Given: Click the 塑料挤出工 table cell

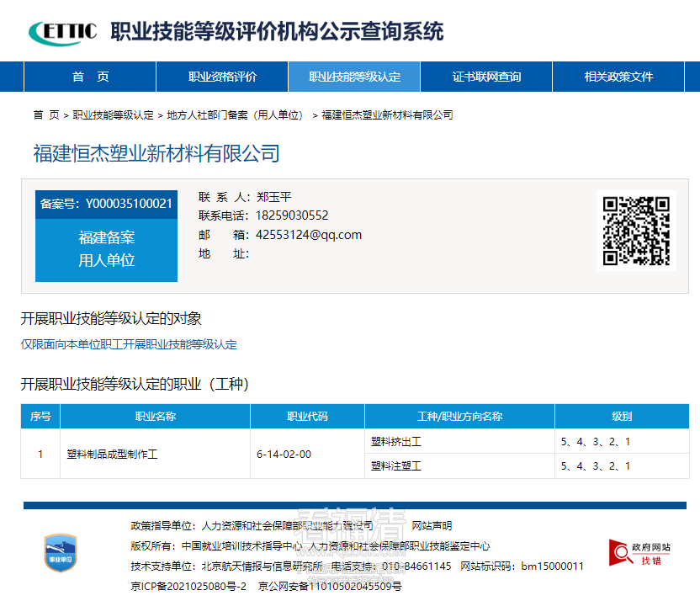Looking at the screenshot, I should click(460, 442).
